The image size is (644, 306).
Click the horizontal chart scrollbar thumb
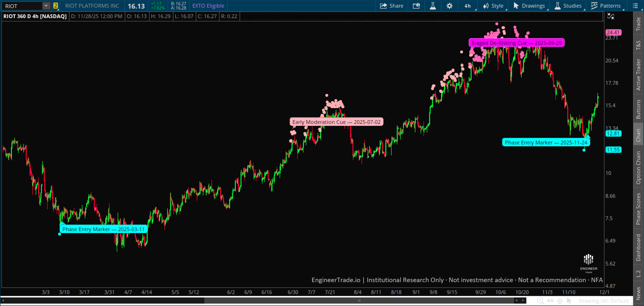(359, 301)
